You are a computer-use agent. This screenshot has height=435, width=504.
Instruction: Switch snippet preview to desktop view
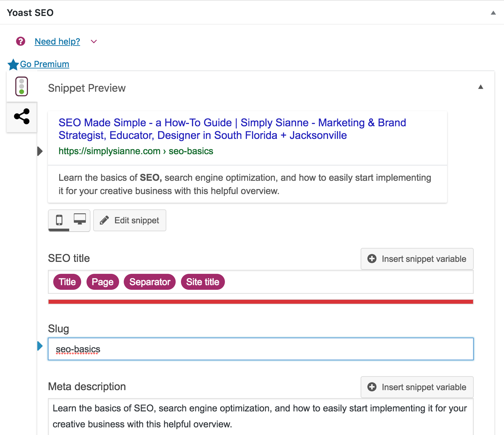pyautogui.click(x=80, y=220)
